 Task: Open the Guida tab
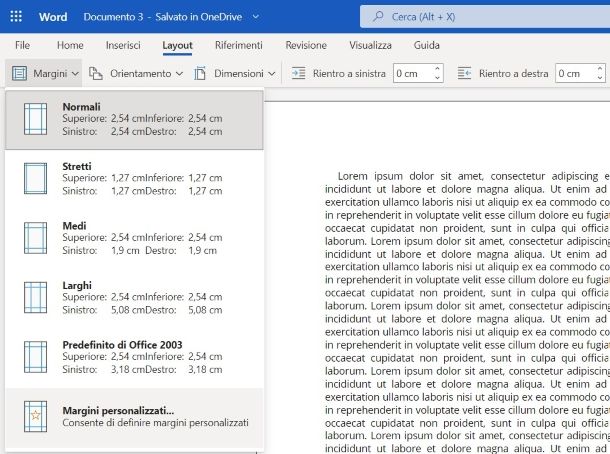[427, 45]
